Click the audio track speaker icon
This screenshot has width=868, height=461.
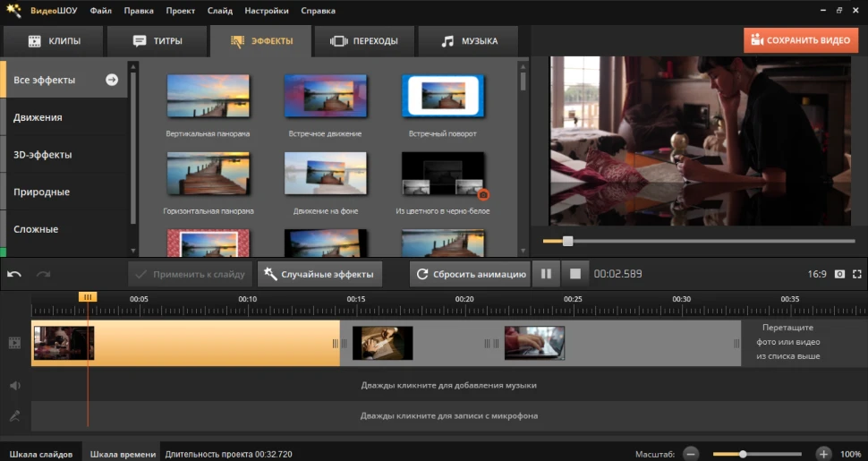pyautogui.click(x=15, y=385)
